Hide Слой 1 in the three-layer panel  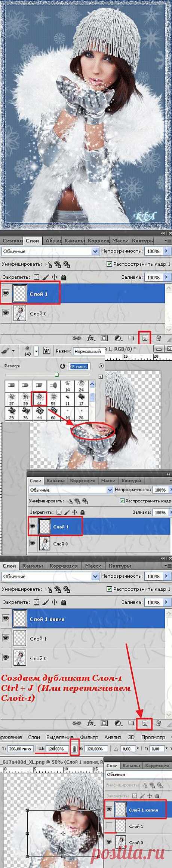(x=6, y=638)
